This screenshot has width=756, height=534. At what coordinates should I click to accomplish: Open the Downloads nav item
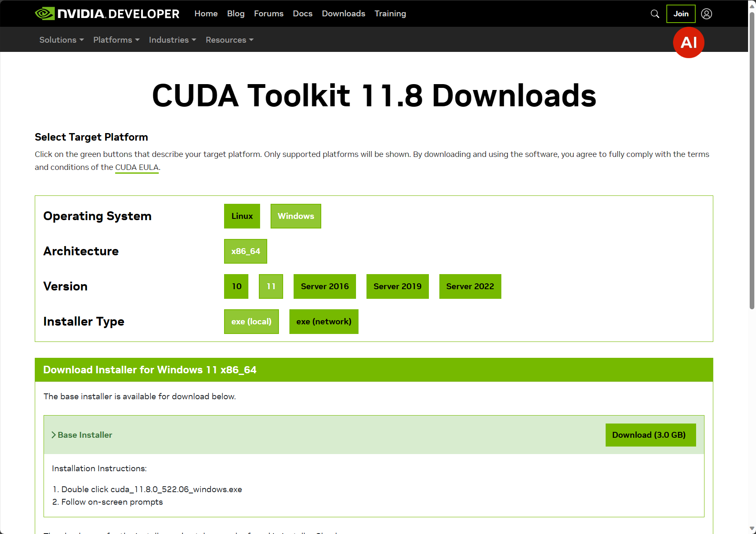(343, 13)
